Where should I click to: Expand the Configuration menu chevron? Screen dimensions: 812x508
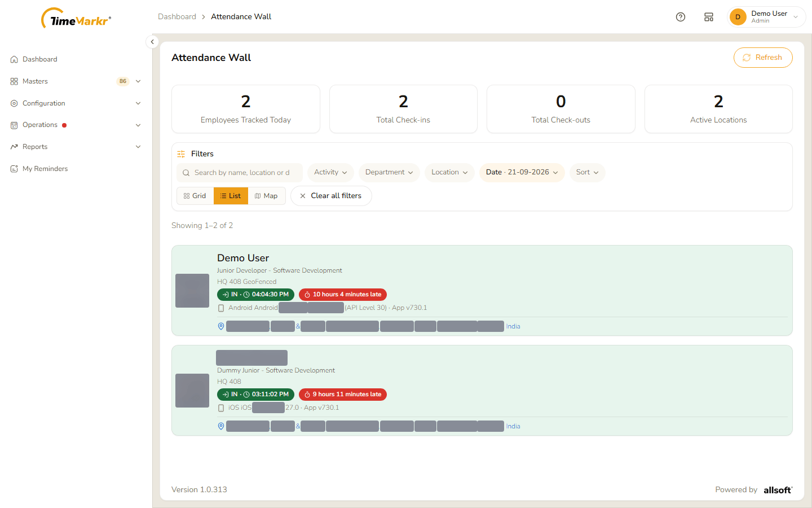tap(138, 103)
